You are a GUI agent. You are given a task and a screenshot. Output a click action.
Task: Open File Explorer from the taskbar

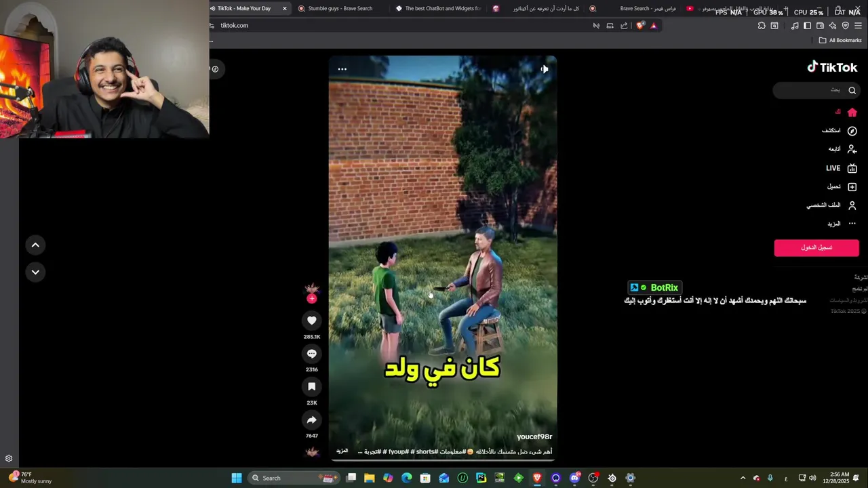[370, 478]
